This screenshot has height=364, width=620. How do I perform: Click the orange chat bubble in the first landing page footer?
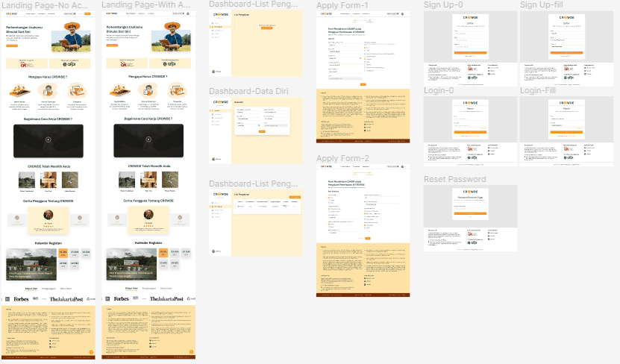click(x=90, y=351)
